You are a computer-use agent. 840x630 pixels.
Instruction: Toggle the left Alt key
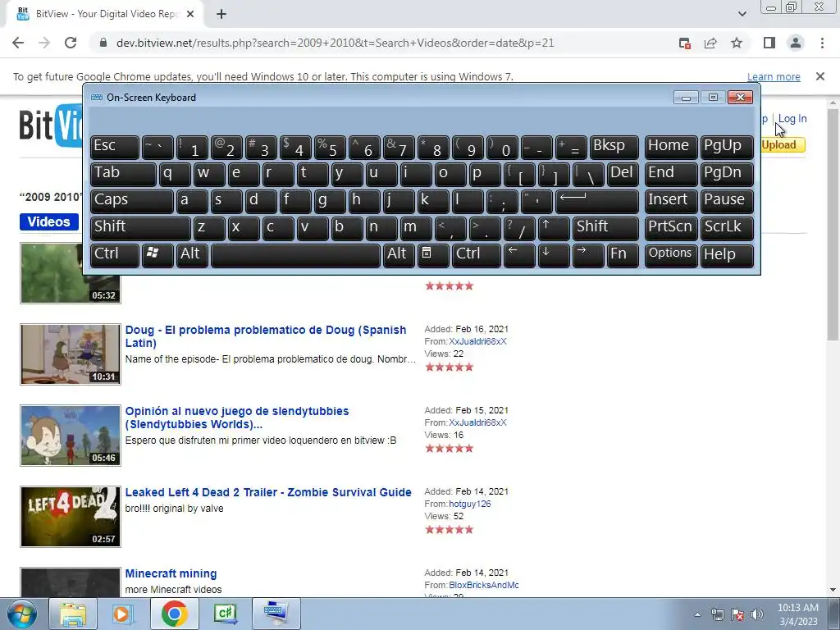tap(192, 255)
